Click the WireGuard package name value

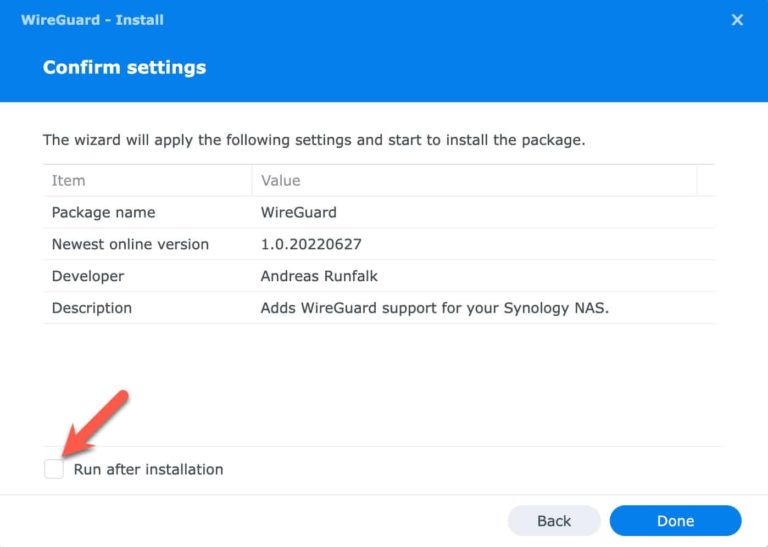[x=299, y=212]
